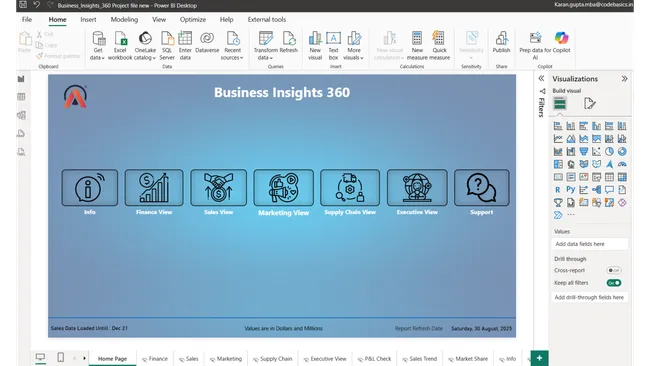
Task: Choose the Python visual icon
Action: tap(571, 190)
